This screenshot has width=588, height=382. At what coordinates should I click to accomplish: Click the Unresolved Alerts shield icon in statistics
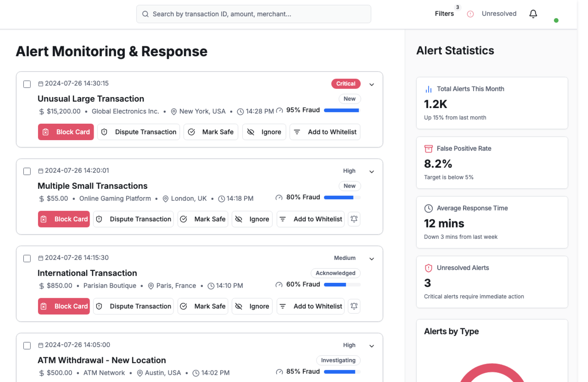(428, 268)
